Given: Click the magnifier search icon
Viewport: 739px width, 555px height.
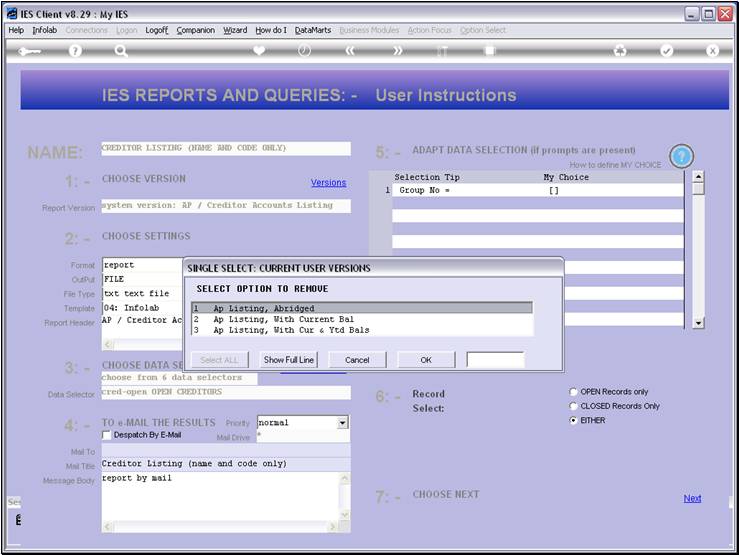Looking at the screenshot, I should coord(121,51).
